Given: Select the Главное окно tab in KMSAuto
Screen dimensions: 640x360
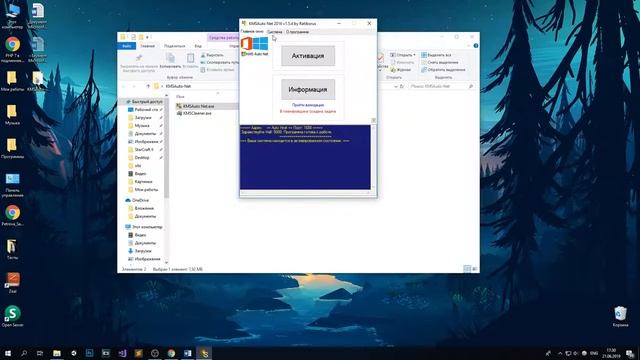Looking at the screenshot, I should (252, 31).
